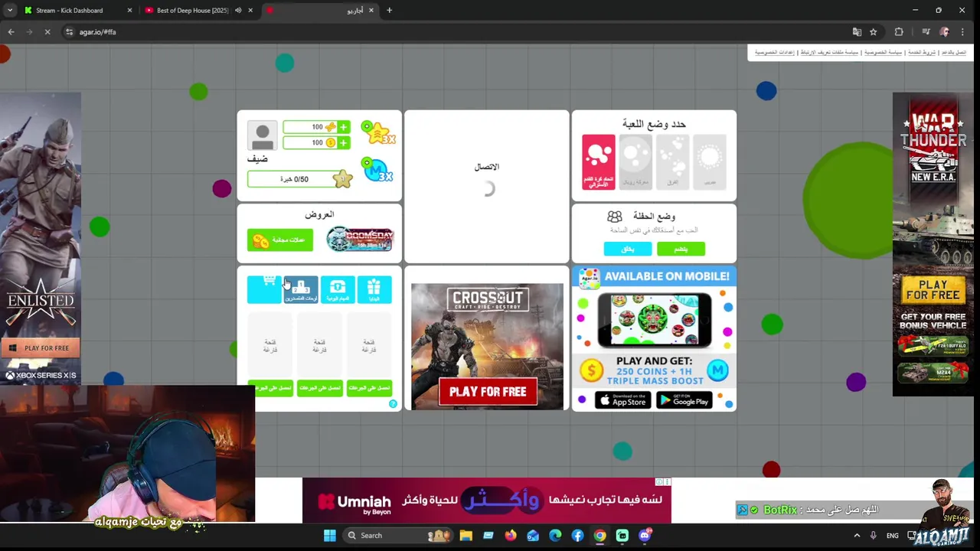
Task: Open the terms of service link
Action: click(x=922, y=52)
